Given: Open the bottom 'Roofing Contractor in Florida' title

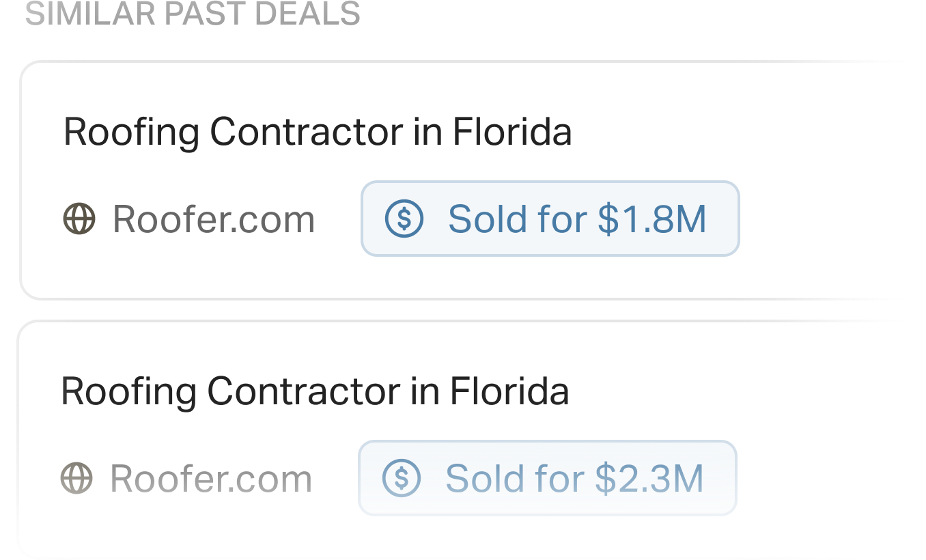Looking at the screenshot, I should tap(314, 391).
